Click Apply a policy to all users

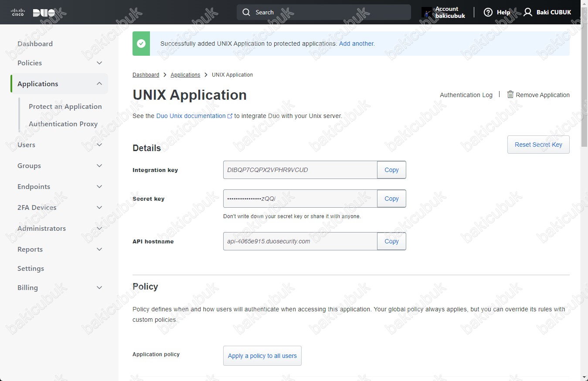[x=262, y=356]
